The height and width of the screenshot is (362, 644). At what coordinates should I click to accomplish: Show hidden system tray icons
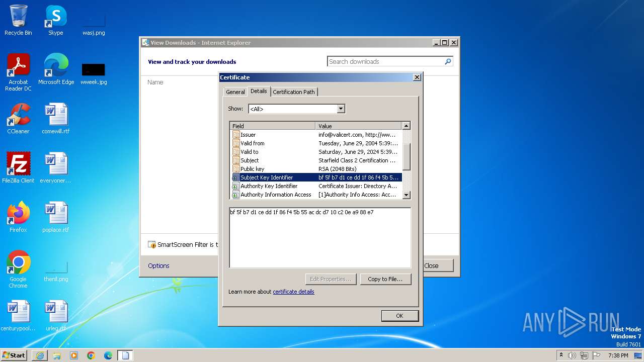point(561,355)
